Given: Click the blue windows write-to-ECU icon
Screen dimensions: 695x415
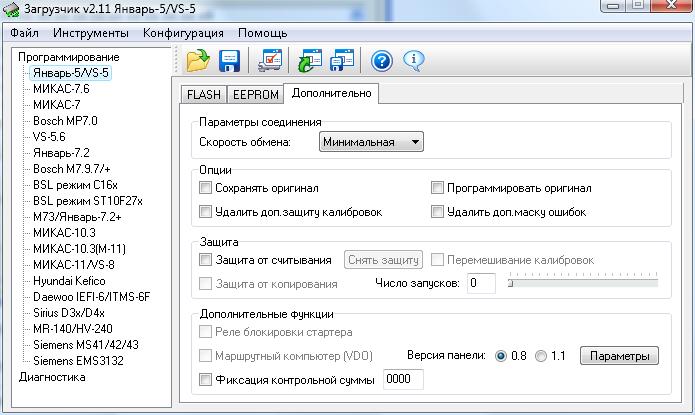Looking at the screenshot, I should [342, 61].
